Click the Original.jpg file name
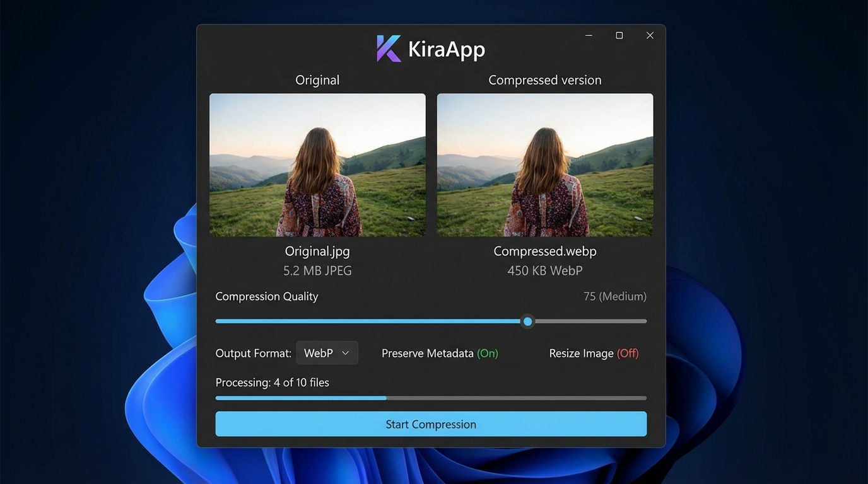The width and height of the screenshot is (868, 484). tap(317, 251)
